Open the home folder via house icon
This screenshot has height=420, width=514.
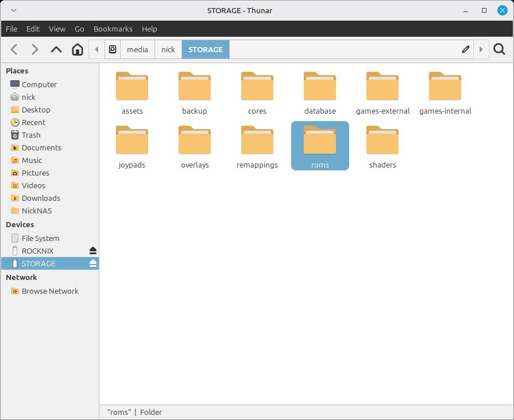click(78, 49)
